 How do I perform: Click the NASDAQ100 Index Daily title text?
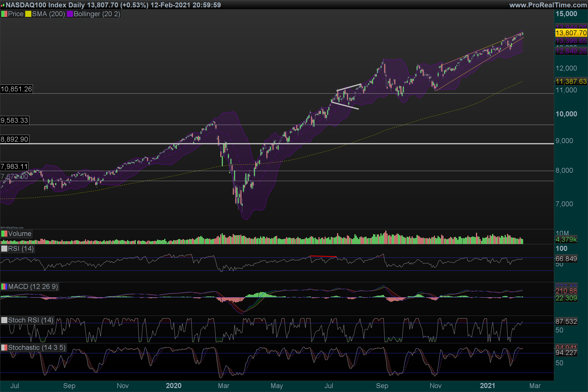(45, 5)
